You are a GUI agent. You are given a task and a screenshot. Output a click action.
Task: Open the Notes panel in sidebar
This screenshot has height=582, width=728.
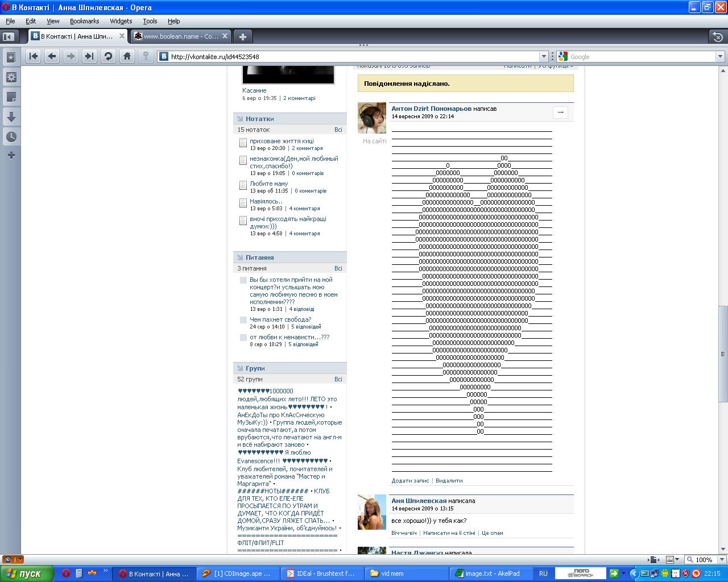11,97
